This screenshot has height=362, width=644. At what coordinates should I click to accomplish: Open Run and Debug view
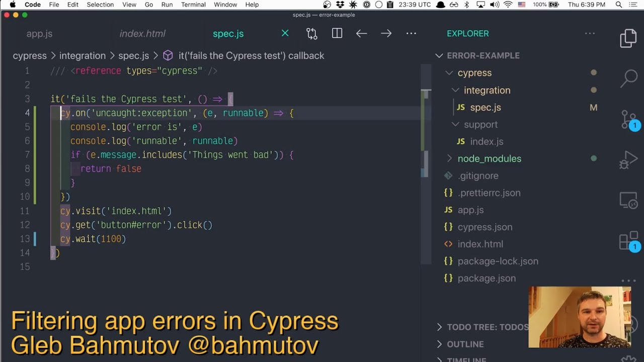click(x=629, y=160)
